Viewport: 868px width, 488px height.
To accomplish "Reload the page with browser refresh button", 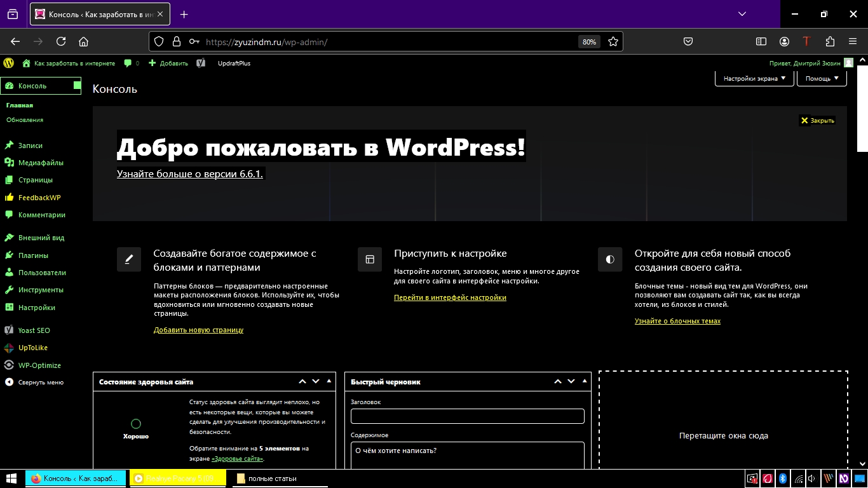I will click(x=61, y=41).
